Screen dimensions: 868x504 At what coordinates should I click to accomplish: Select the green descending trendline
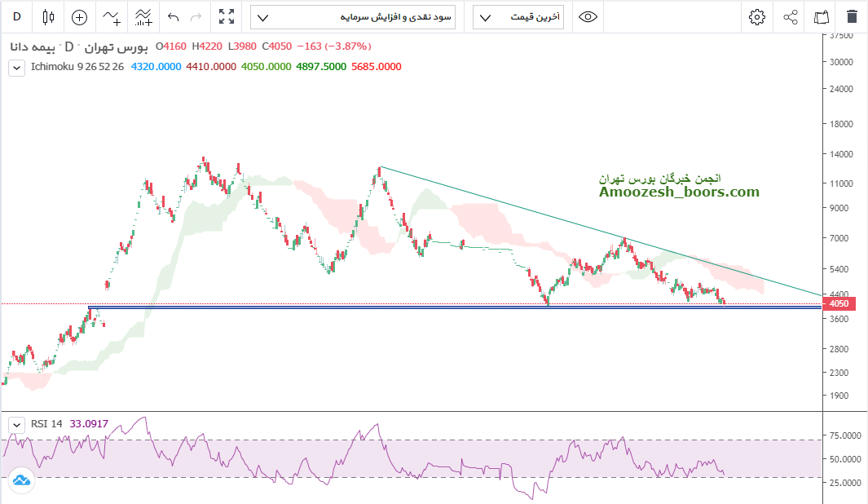tap(571, 220)
